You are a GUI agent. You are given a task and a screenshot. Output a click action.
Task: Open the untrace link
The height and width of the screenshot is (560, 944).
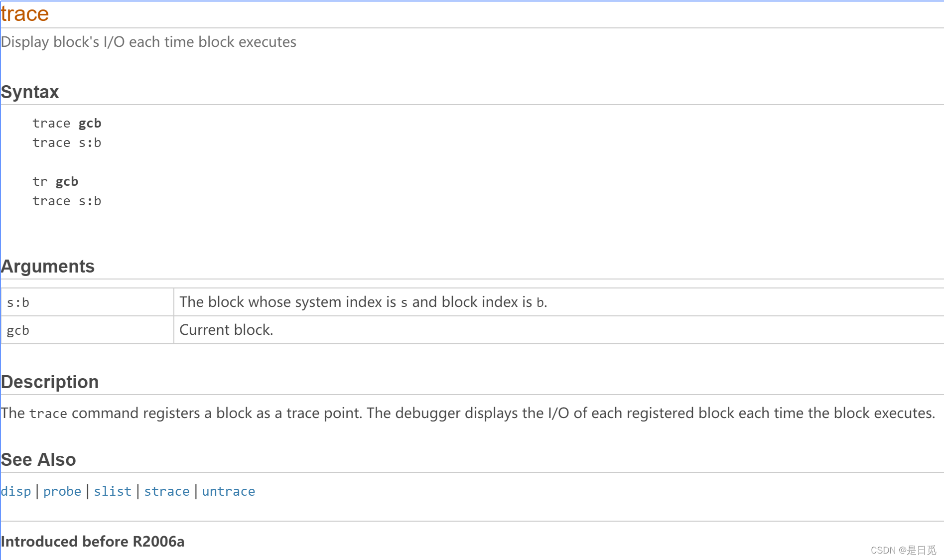tap(229, 491)
